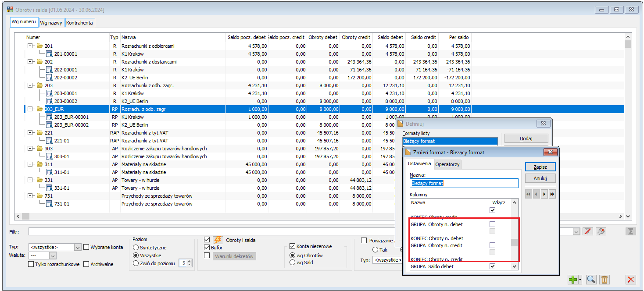This screenshot has width=644, height=291.
Task: Click the folder icon of account 731
Action: click(39, 196)
